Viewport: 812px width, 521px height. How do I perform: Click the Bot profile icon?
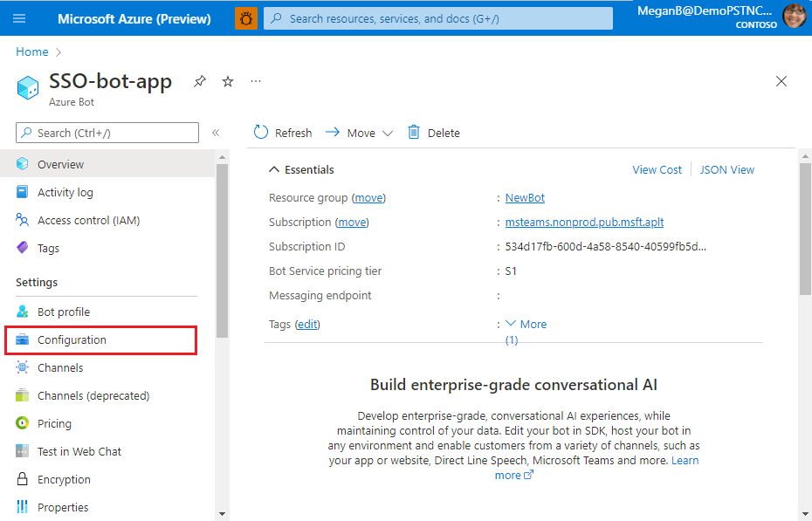click(23, 312)
